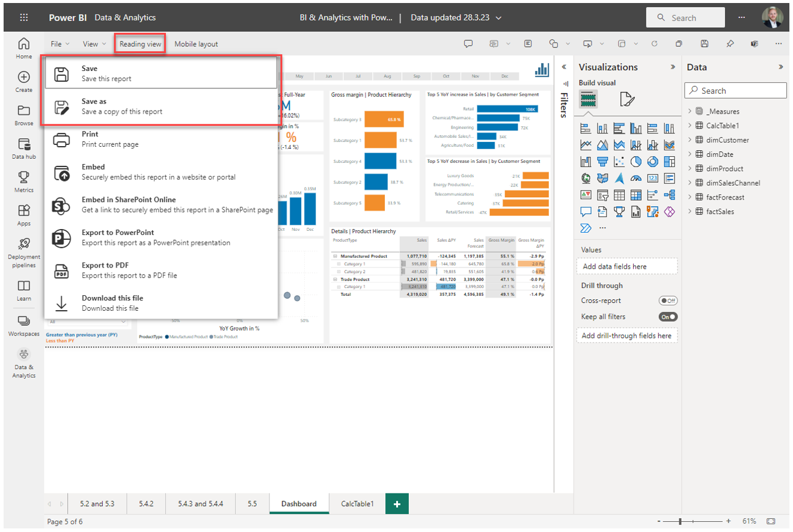Select Download this file

click(x=161, y=303)
